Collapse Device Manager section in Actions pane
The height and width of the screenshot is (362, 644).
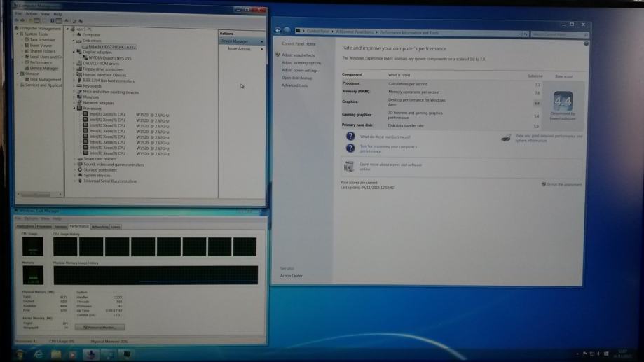point(261,41)
